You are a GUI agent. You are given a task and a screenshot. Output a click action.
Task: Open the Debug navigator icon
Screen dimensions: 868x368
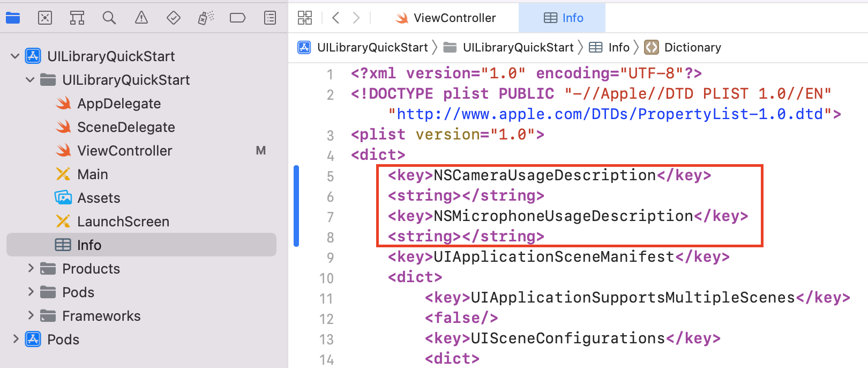206,17
